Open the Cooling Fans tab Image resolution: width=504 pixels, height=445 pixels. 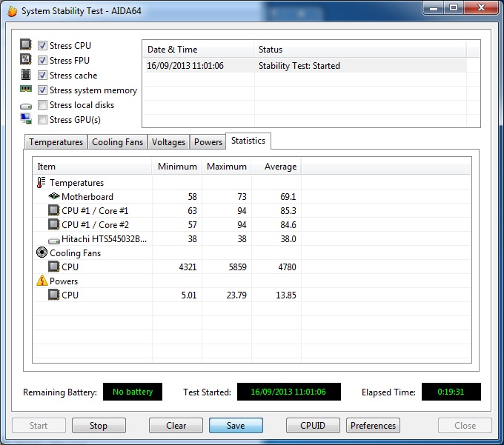click(x=117, y=142)
